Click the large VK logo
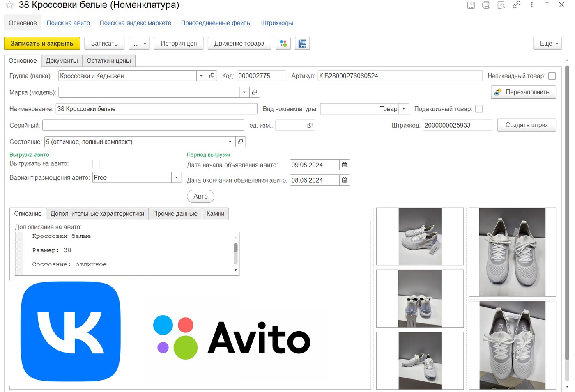The width and height of the screenshot is (575, 392). [x=71, y=332]
